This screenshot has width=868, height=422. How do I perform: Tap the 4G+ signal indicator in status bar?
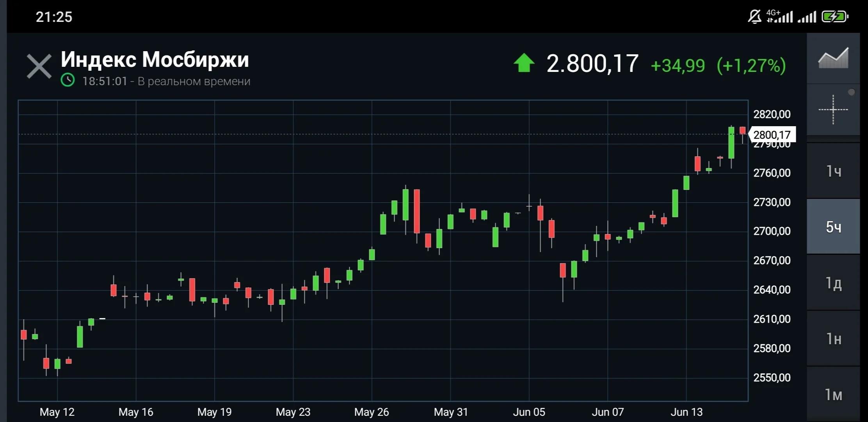point(779,16)
